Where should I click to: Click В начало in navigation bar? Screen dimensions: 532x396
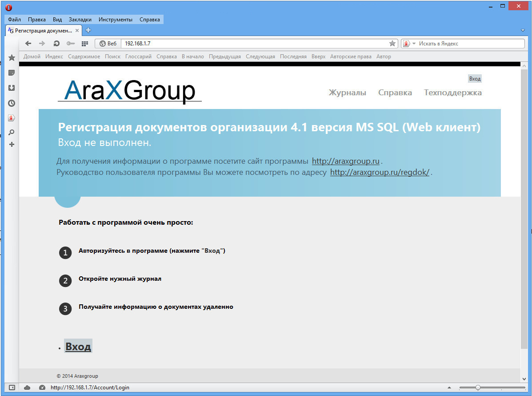tap(193, 57)
